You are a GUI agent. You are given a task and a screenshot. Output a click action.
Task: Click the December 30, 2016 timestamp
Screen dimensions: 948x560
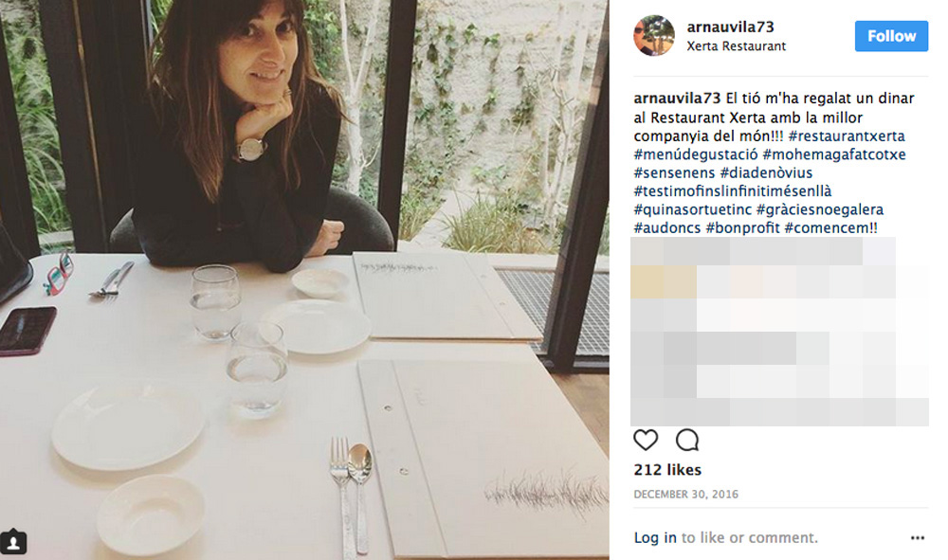[685, 495]
